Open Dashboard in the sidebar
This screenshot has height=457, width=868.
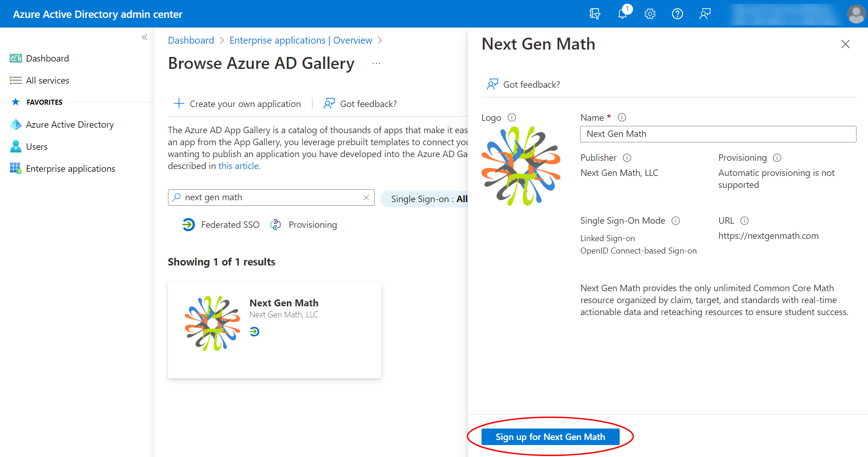[x=47, y=58]
